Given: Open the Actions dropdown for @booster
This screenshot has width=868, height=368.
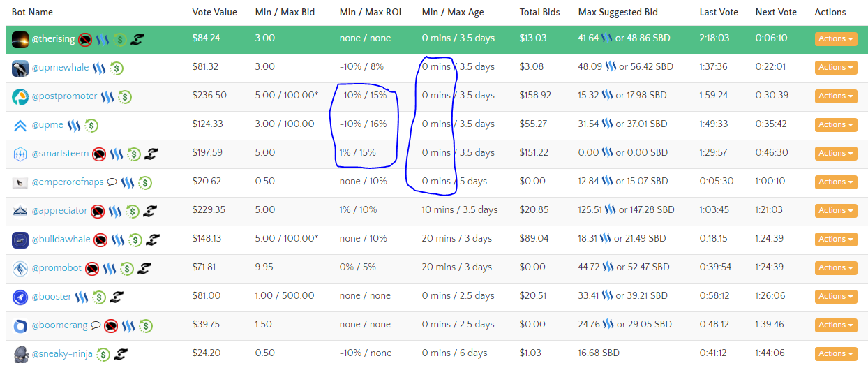Looking at the screenshot, I should [x=835, y=297].
